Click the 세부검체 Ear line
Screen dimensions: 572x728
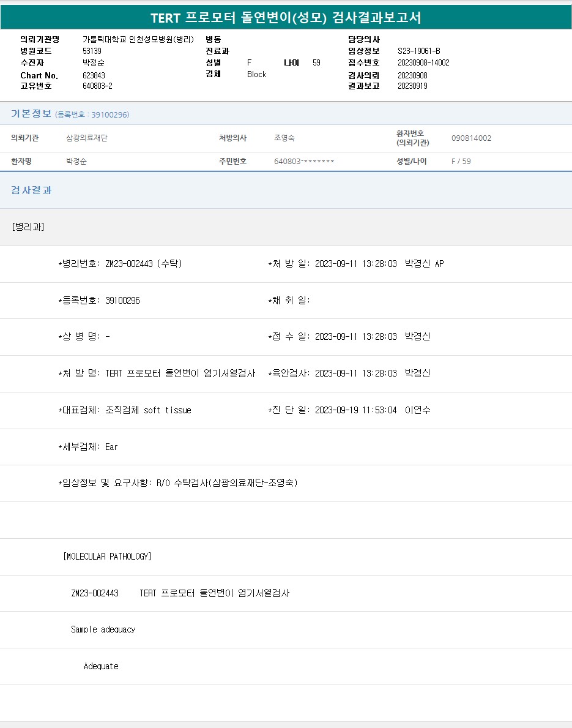[88, 447]
